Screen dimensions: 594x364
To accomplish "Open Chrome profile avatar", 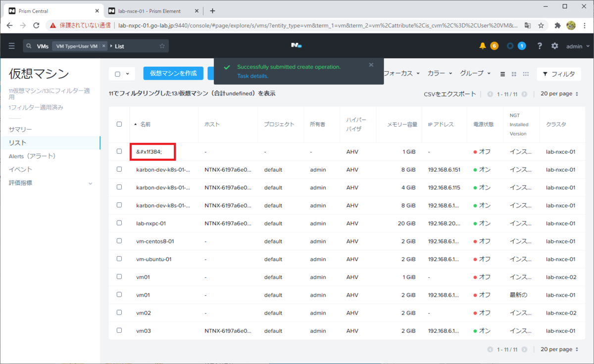I will pos(571,25).
